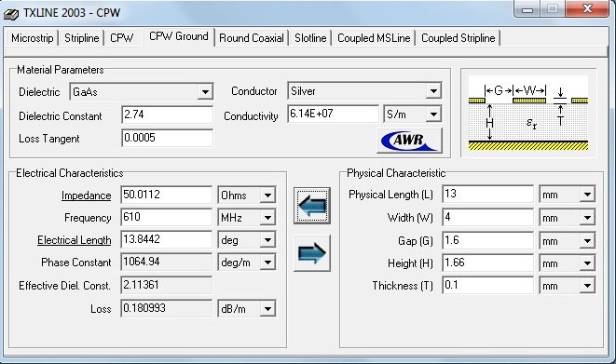Open the Frequency MHz unit dropdown
616x364 pixels.
(247, 217)
